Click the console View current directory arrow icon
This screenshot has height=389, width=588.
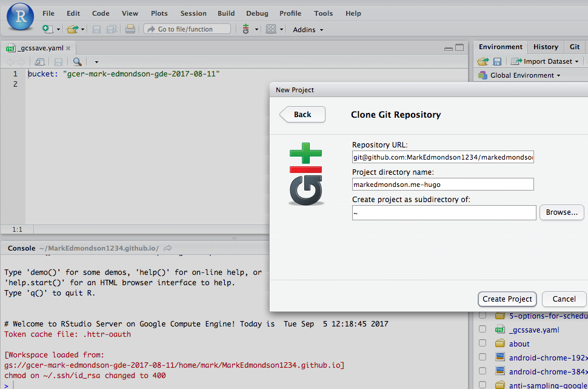[x=168, y=248]
